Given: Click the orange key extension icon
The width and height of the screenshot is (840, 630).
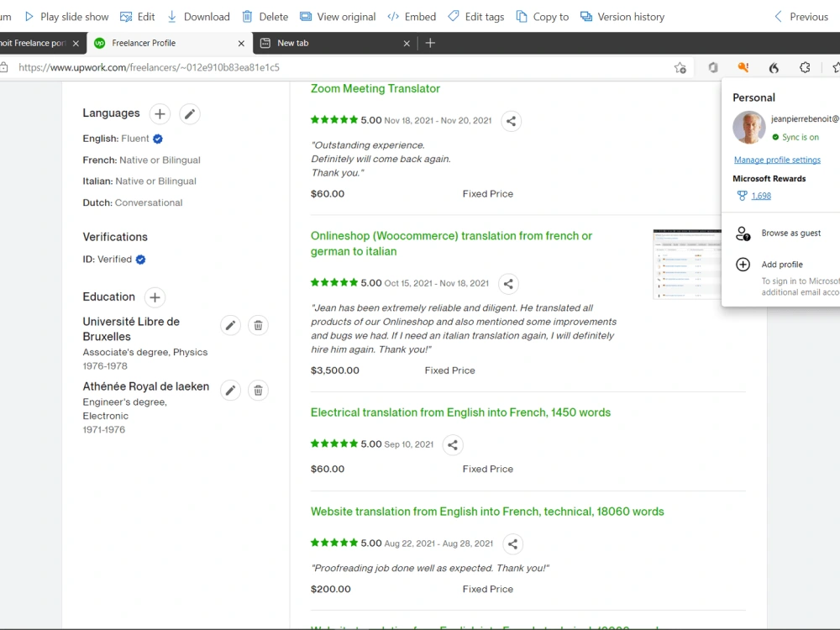Looking at the screenshot, I should coord(743,67).
